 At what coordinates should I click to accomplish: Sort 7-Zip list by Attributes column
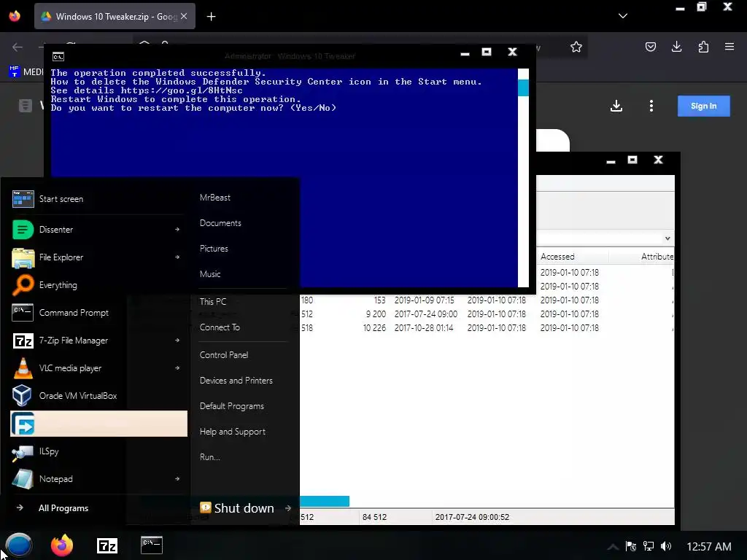point(657,256)
